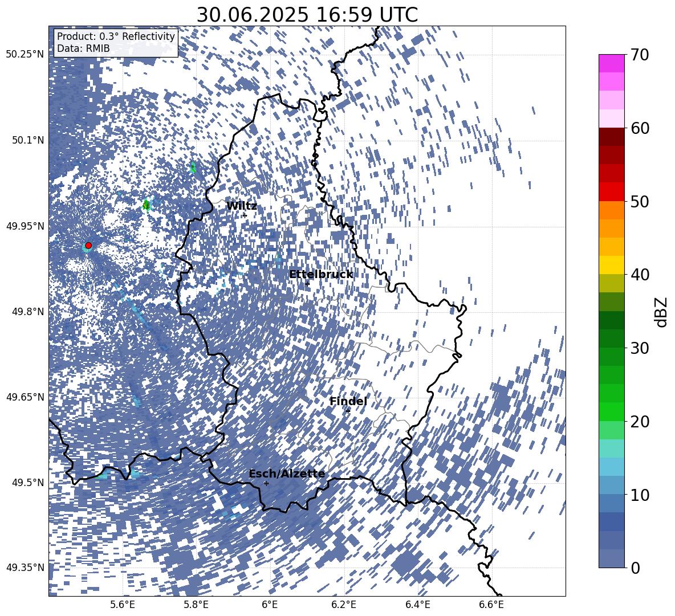This screenshot has height=616, width=675.
Task: Click the 6.6°E longitude label
Action: (491, 605)
